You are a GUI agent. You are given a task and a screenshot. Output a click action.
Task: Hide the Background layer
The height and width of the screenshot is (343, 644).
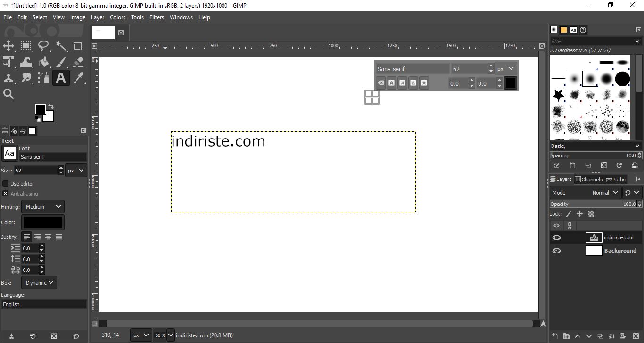557,251
